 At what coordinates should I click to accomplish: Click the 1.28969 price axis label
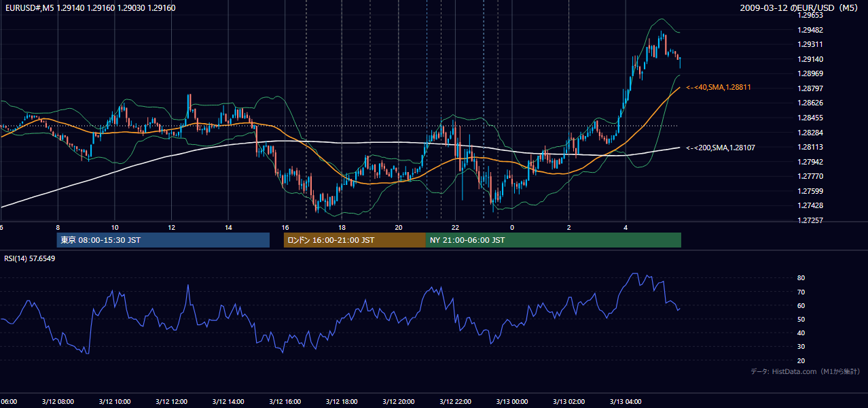(x=811, y=73)
